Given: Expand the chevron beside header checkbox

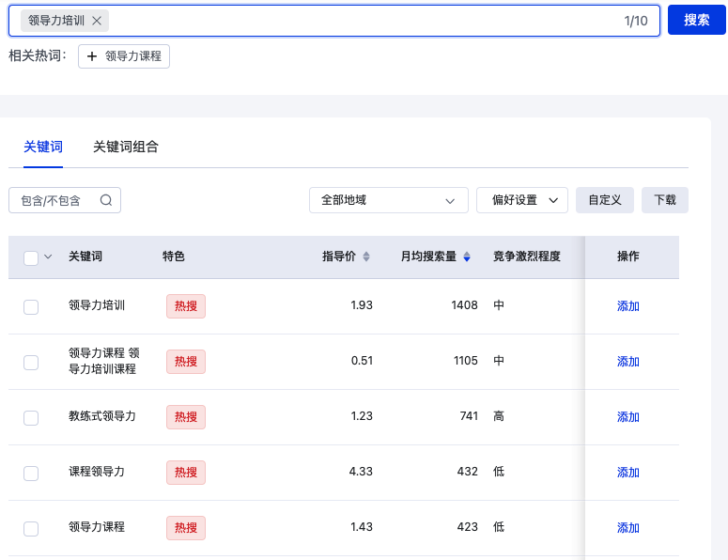Looking at the screenshot, I should [48, 257].
